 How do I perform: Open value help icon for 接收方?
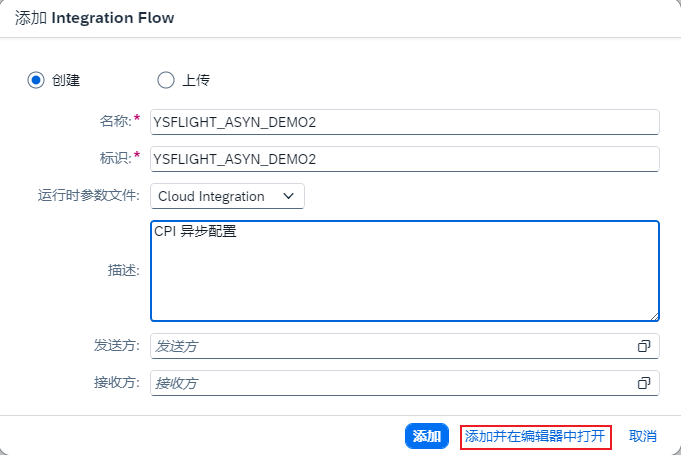(644, 384)
